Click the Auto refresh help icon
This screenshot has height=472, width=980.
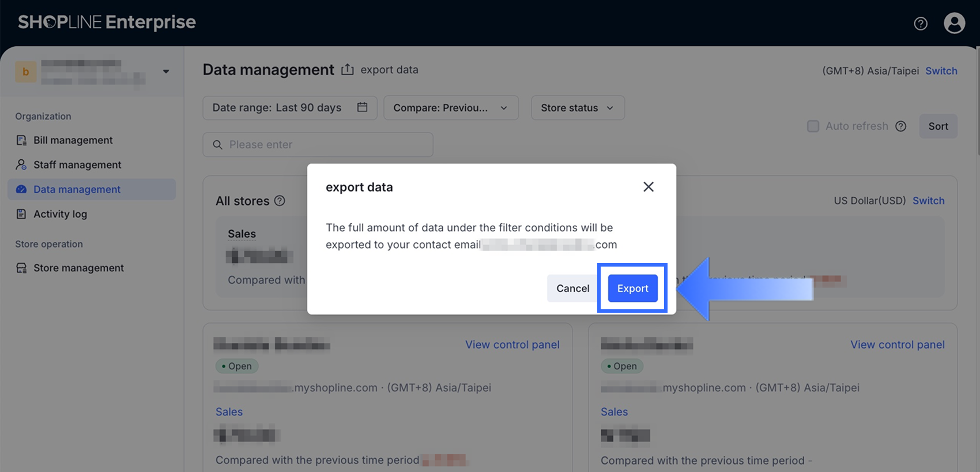click(x=901, y=126)
